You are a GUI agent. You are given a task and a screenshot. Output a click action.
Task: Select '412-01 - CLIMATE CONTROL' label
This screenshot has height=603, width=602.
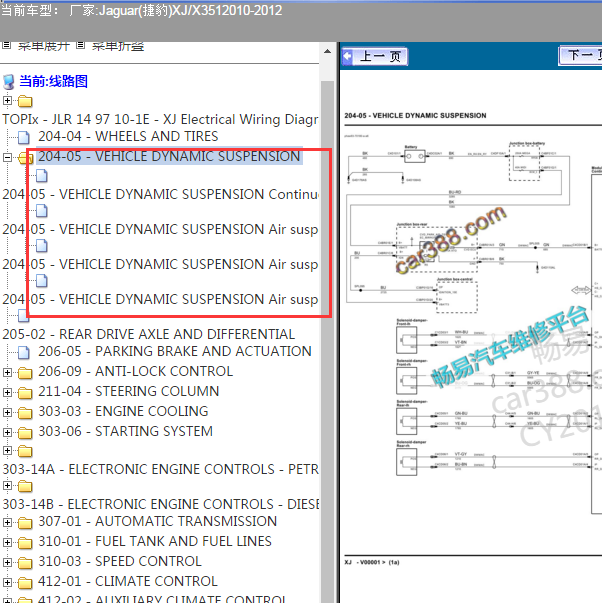[x=128, y=581]
